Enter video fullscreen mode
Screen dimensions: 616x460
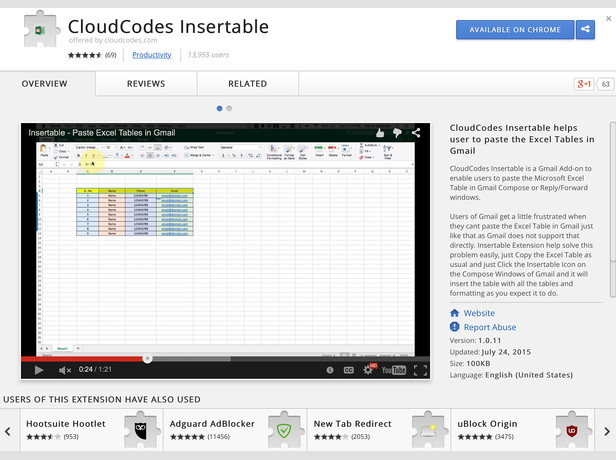click(420, 370)
